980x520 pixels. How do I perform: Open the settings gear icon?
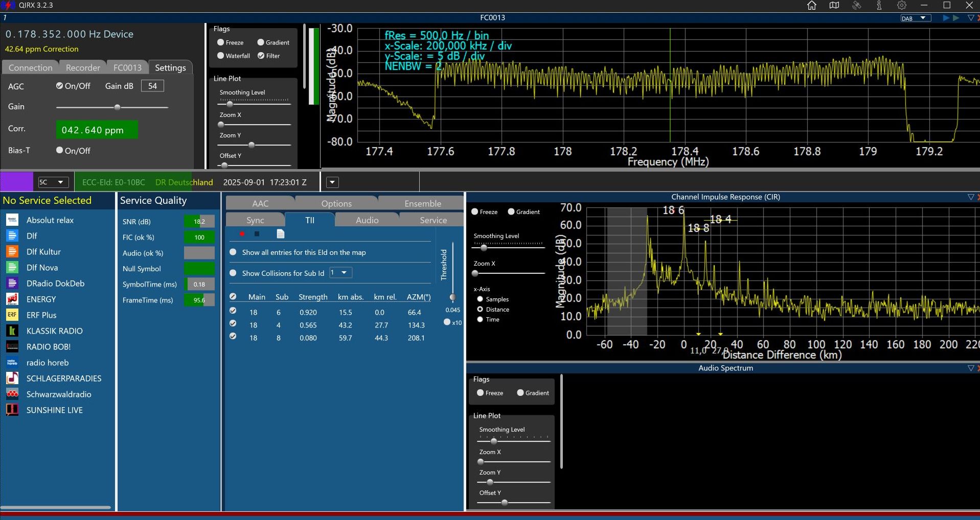902,5
